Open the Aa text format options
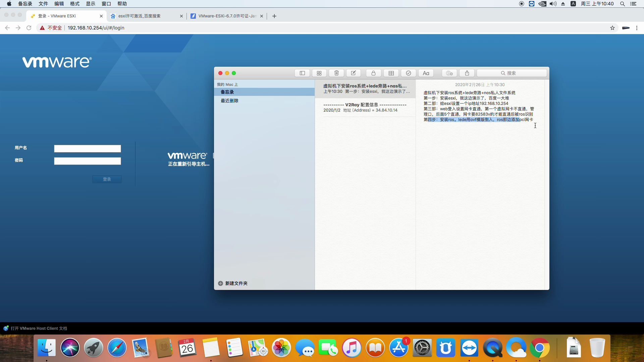644x362 pixels. click(x=426, y=73)
